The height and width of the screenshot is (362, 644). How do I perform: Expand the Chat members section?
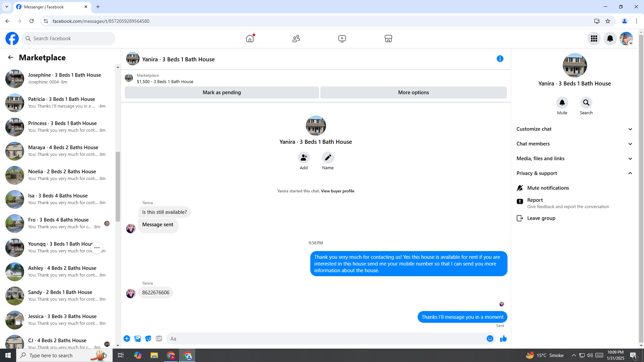pyautogui.click(x=575, y=144)
